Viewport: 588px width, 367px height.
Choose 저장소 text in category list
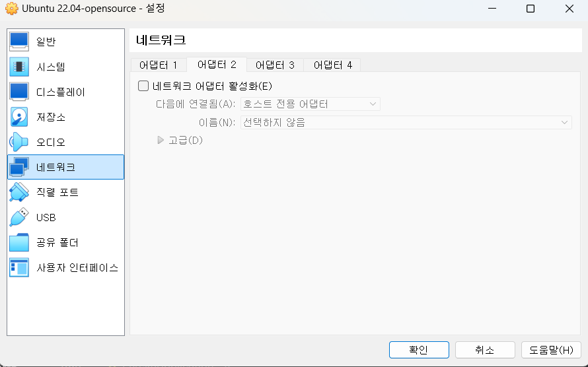click(51, 117)
